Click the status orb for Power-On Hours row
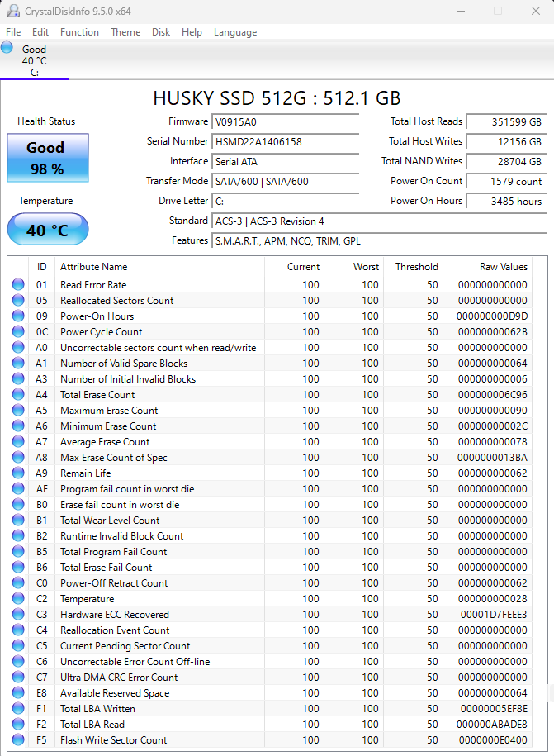This screenshot has width=554, height=756. coord(18,316)
